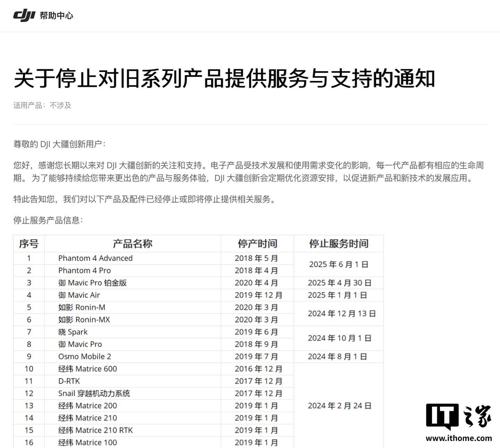Image resolution: width=500 pixels, height=448 pixels.
Task: Select the 御 Mavic Pro 铂金版 cell
Action: (x=133, y=283)
